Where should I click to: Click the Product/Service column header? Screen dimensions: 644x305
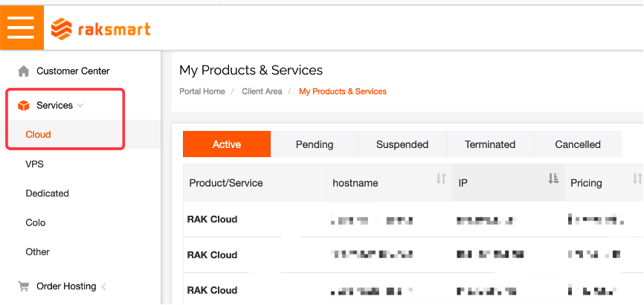(226, 183)
